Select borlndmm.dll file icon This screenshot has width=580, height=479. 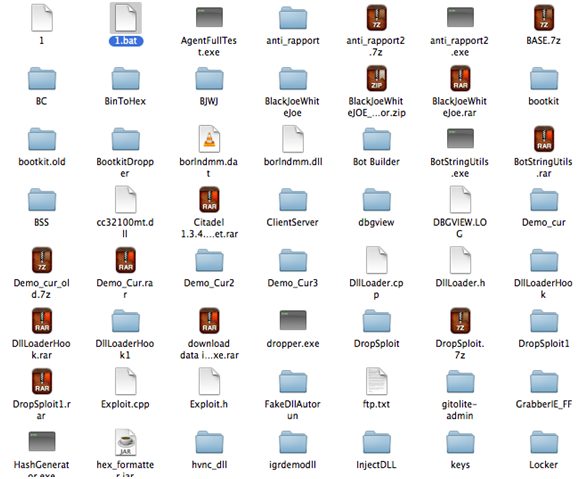click(x=293, y=139)
